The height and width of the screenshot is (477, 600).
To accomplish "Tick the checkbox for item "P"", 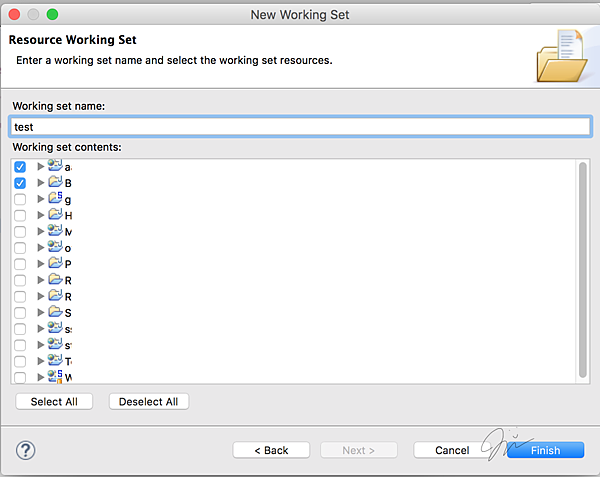I will (x=20, y=263).
